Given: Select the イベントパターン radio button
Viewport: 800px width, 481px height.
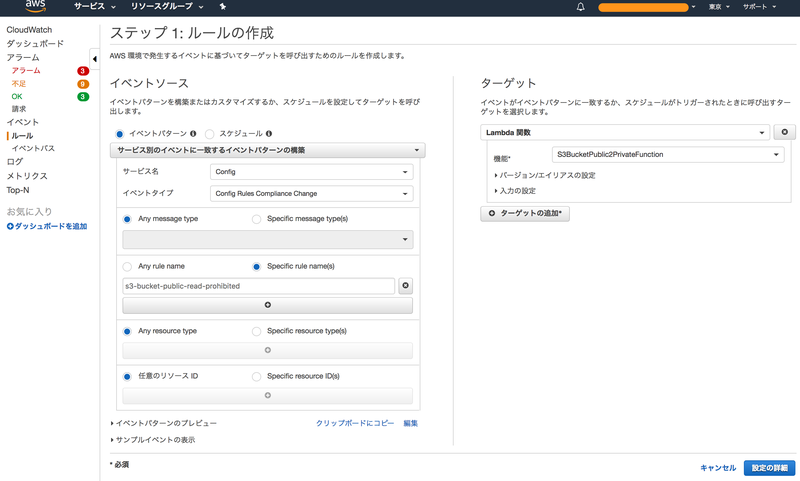Looking at the screenshot, I should click(119, 134).
